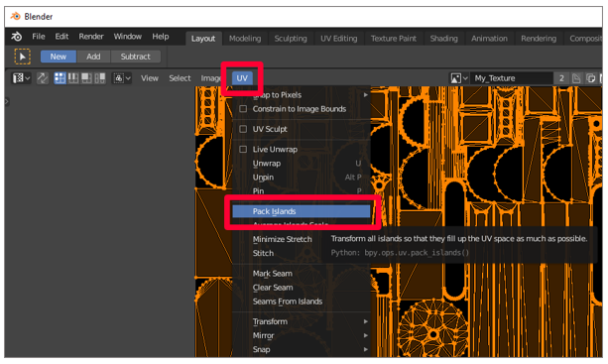Switch to Sculpting workspace tab

291,39
